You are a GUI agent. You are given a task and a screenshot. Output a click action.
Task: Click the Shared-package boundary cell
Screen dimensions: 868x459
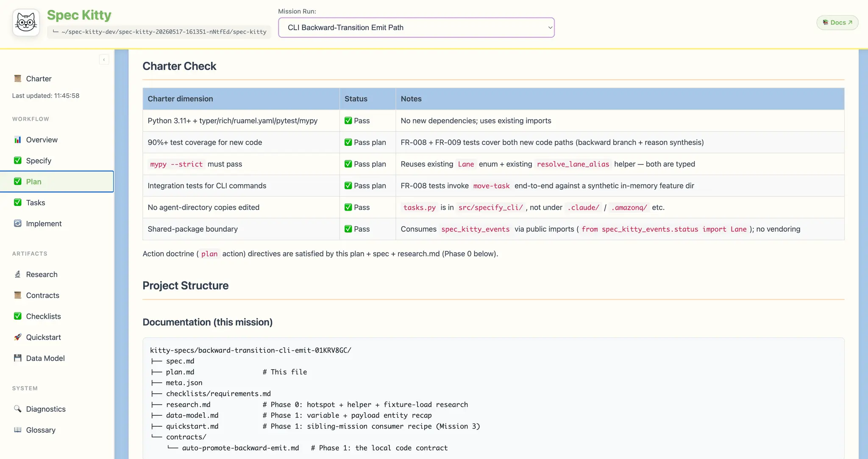tap(241, 229)
